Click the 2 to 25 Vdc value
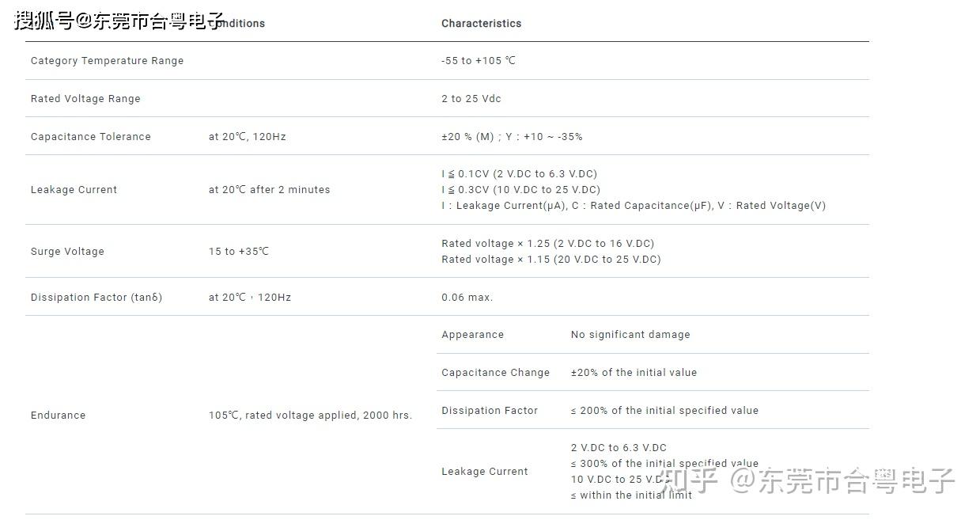The image size is (980, 520). click(x=471, y=99)
